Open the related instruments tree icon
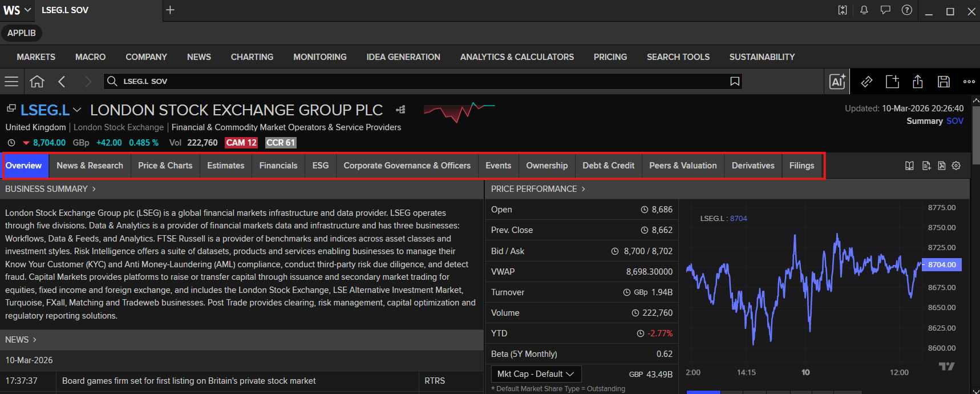This screenshot has width=980, height=394. coord(401,110)
